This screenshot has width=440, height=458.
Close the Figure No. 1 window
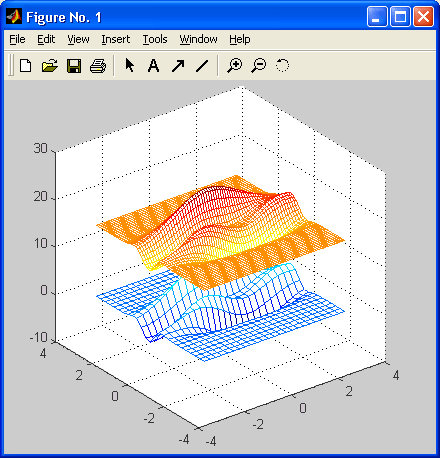(423, 16)
